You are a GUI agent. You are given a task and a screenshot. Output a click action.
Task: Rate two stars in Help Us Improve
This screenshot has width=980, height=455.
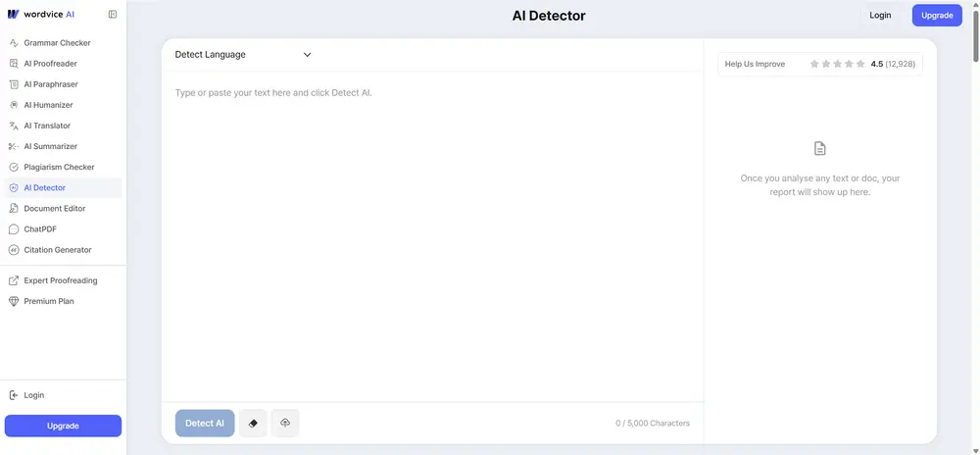click(x=825, y=64)
